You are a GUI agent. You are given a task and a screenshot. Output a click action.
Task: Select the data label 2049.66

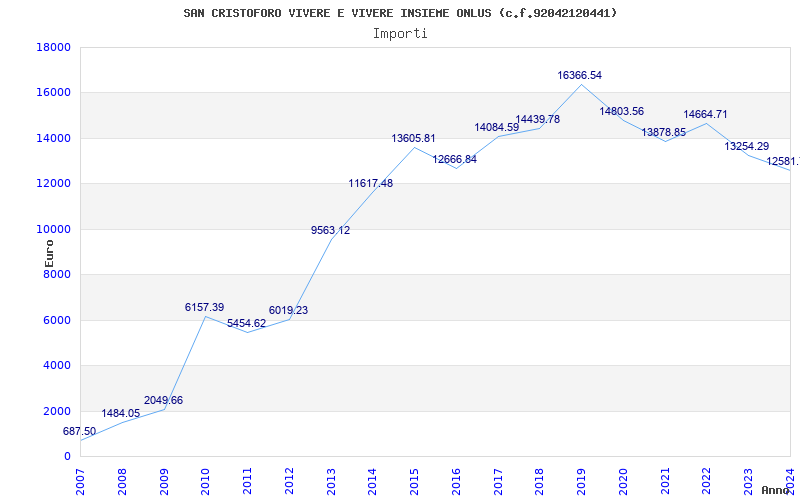pos(163,401)
